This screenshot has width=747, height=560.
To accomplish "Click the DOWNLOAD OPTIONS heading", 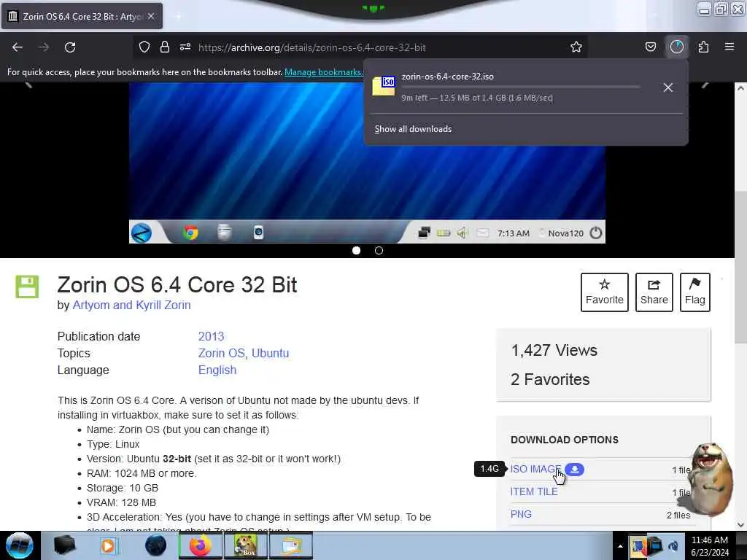I will 565,440.
